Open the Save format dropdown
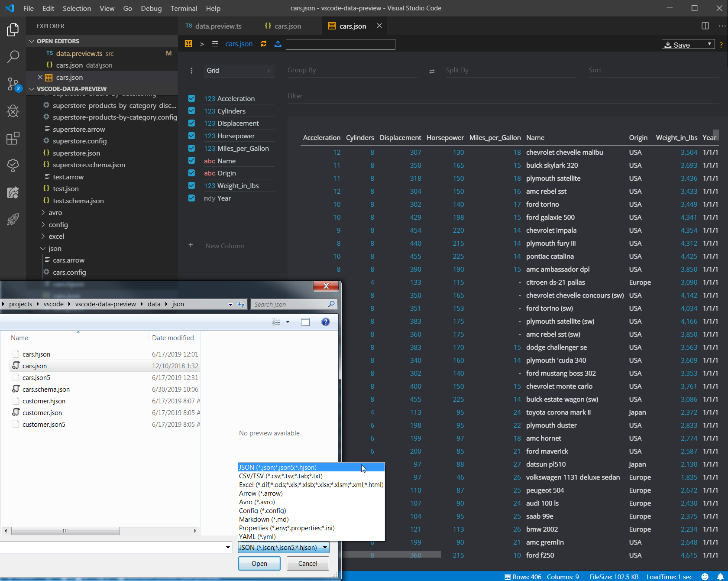The height and width of the screenshot is (581, 728). [688, 44]
